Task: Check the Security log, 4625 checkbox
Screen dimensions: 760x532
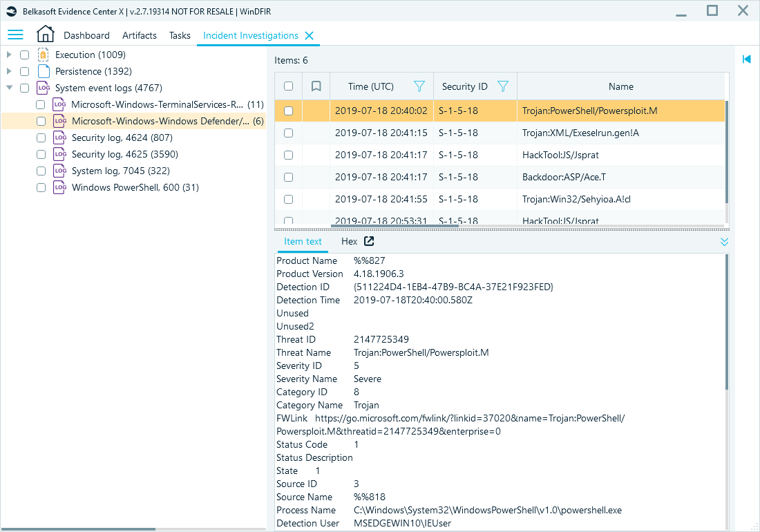Action: pos(41,154)
